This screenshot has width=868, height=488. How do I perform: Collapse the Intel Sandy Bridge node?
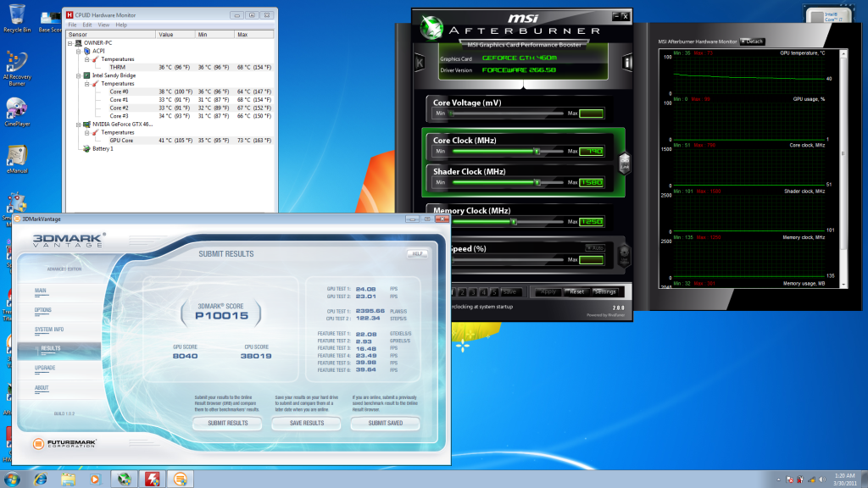point(79,75)
